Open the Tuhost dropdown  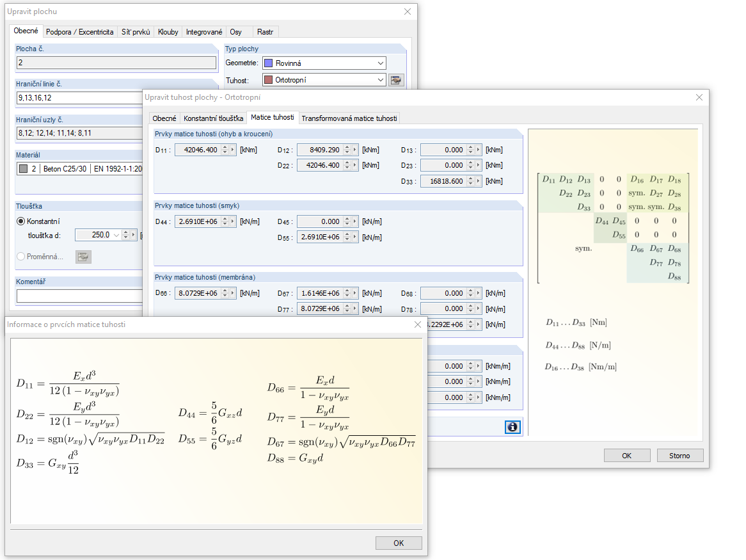tap(381, 80)
